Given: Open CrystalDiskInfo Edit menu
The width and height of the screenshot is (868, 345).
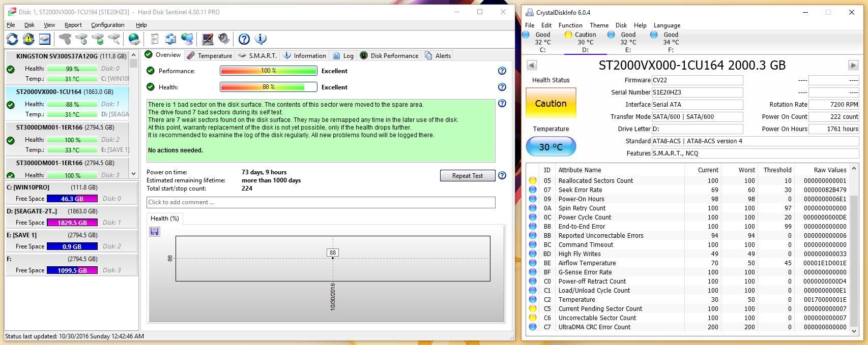Looking at the screenshot, I should (x=546, y=25).
